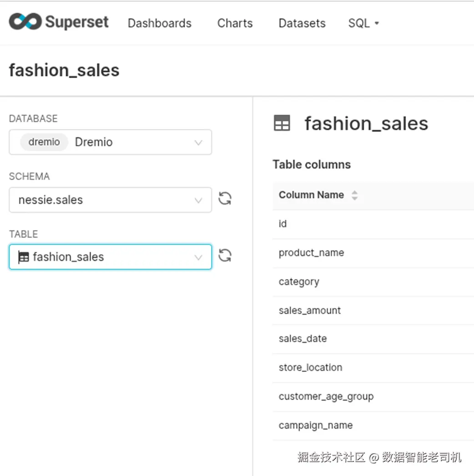Click the customer_age_group column row
The image size is (474, 476).
point(326,396)
